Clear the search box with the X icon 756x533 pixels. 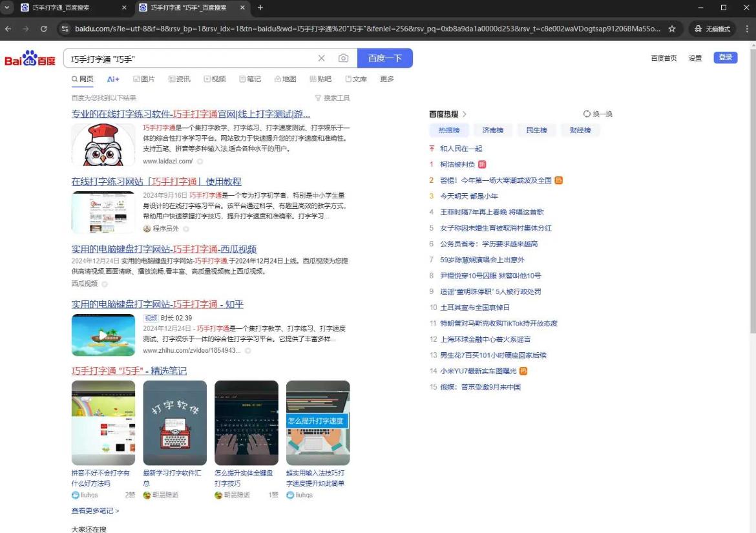pos(322,58)
